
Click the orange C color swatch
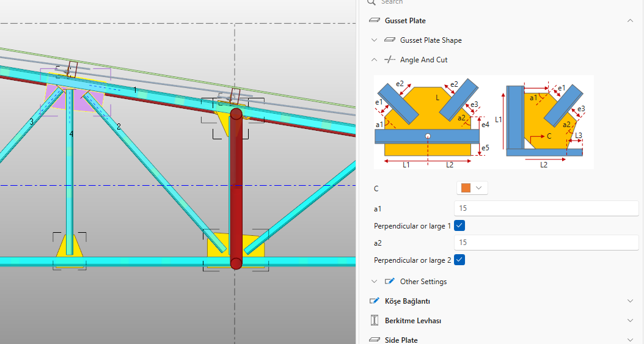(466, 188)
